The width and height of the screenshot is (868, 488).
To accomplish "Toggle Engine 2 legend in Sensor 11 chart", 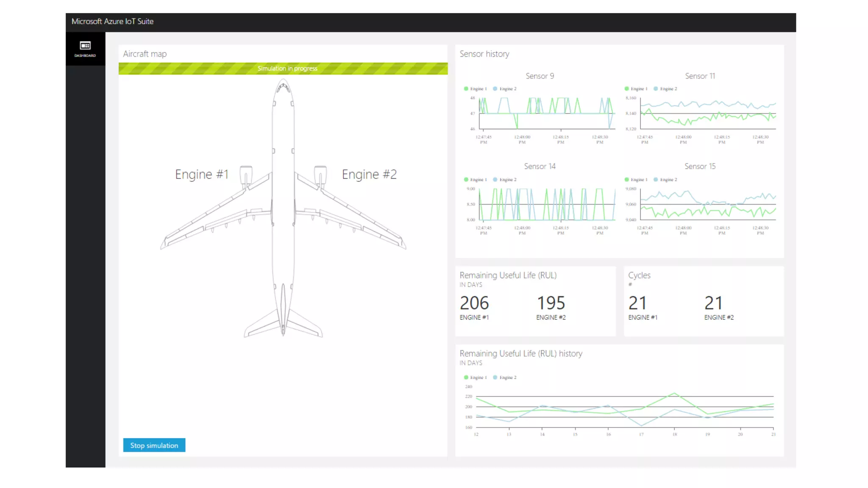I will click(x=666, y=89).
